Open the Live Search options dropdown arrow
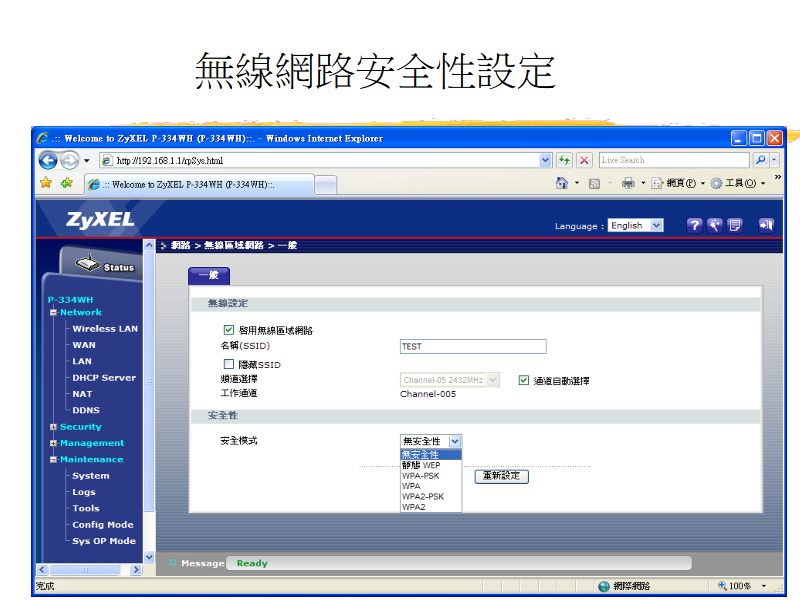This screenshot has width=800, height=600. (774, 160)
